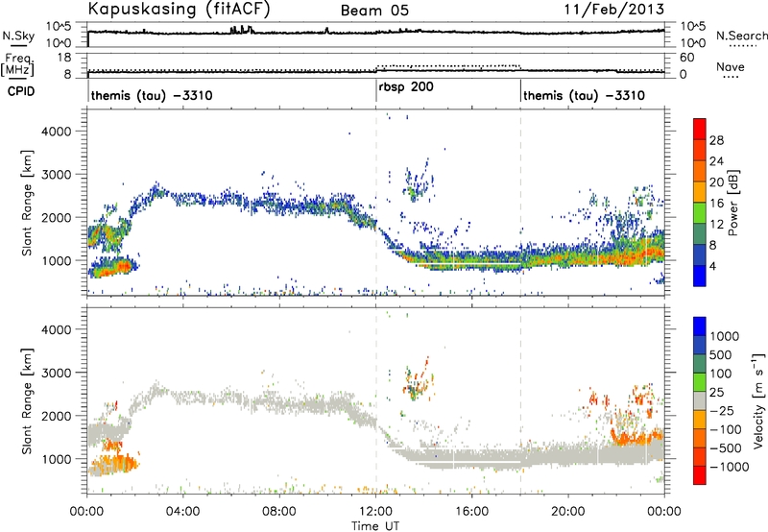Screen dimensions: 768x532
Task: Click the 04:00 time tick label
Action: [182, 512]
